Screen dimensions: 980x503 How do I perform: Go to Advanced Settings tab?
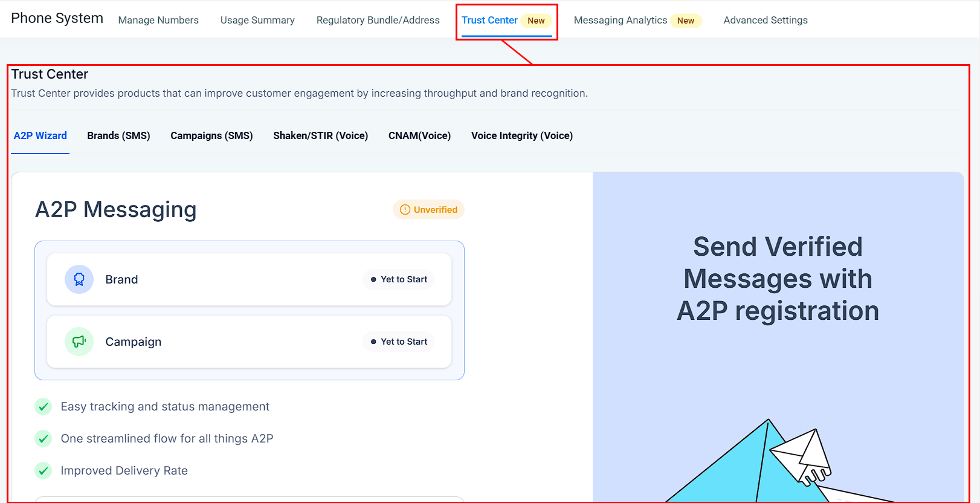[x=766, y=20]
